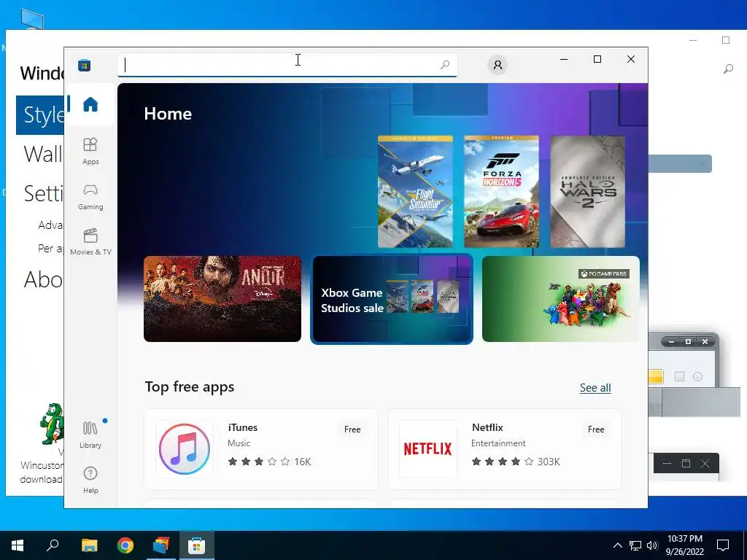Launch Google Chrome from taskbar
The image size is (747, 560).
pyautogui.click(x=125, y=545)
